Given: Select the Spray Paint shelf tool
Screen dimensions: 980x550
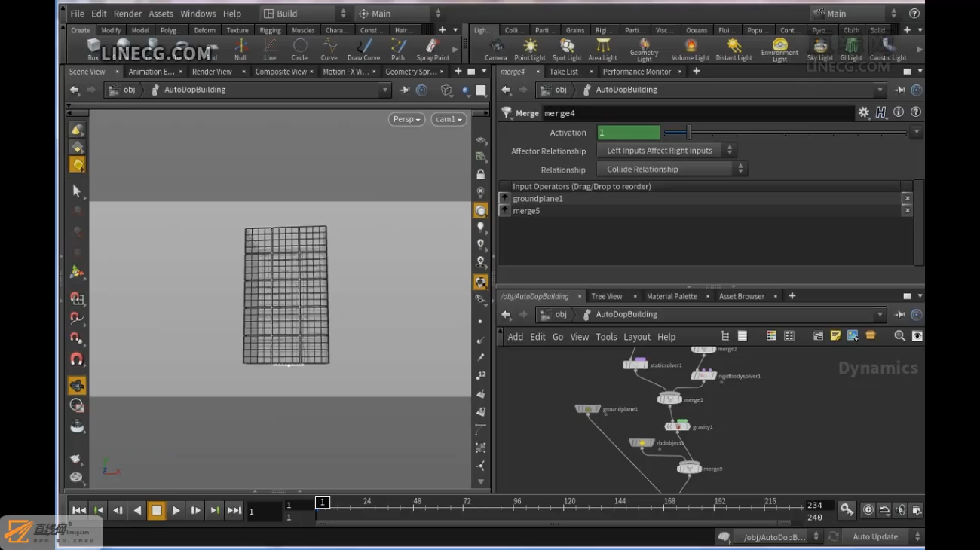Looking at the screenshot, I should tap(433, 50).
